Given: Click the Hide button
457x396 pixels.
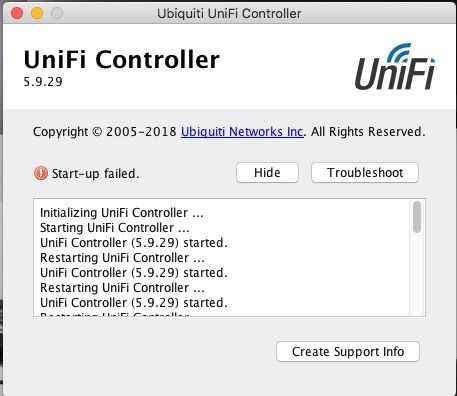Looking at the screenshot, I should point(267,173).
